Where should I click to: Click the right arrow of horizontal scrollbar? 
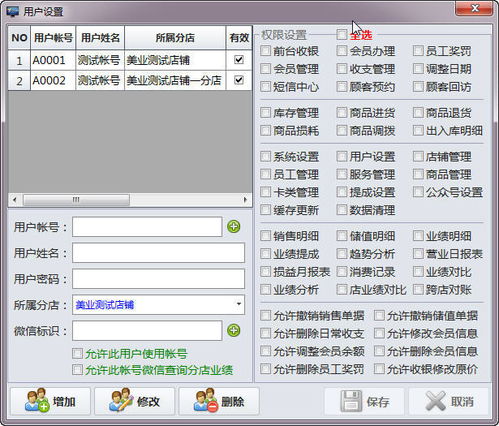click(x=246, y=200)
